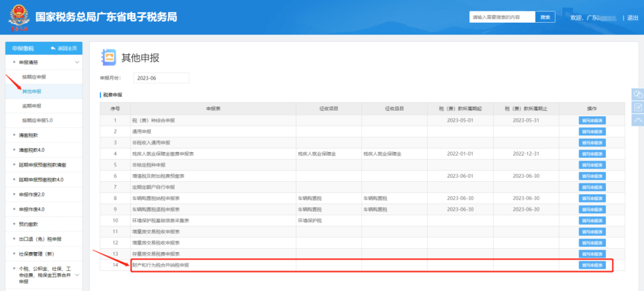Click 填写申报表 in row number 12
Viewport: 644px width, 291px height.
[592, 243]
